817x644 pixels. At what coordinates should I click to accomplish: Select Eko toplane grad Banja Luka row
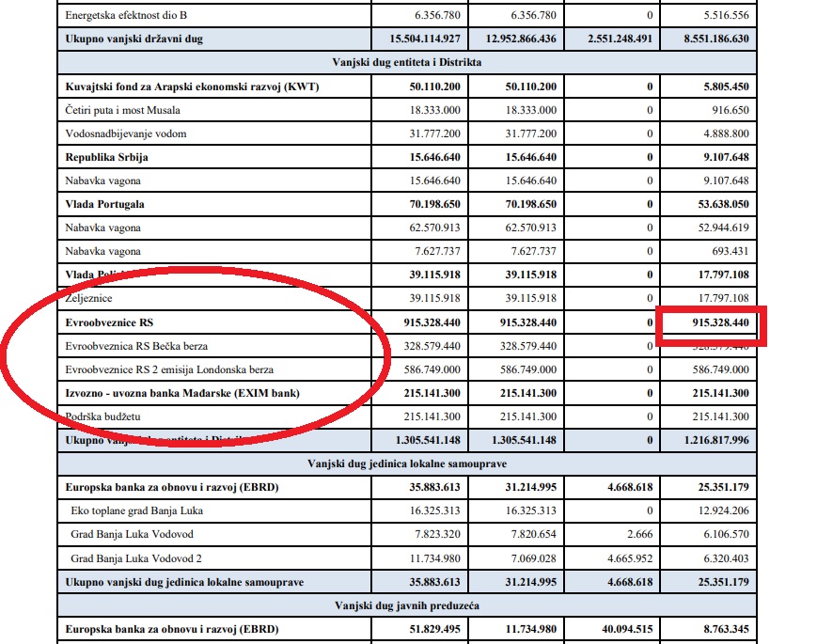click(406, 510)
